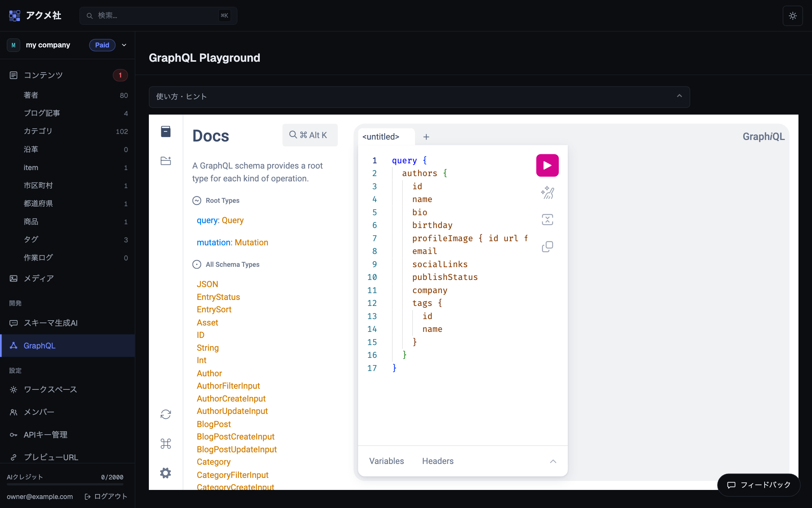
Task: Click the フィードバック button
Action: (759, 485)
